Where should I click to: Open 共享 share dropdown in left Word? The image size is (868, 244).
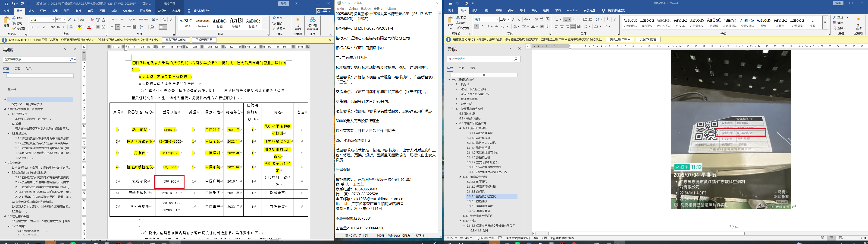point(324,11)
